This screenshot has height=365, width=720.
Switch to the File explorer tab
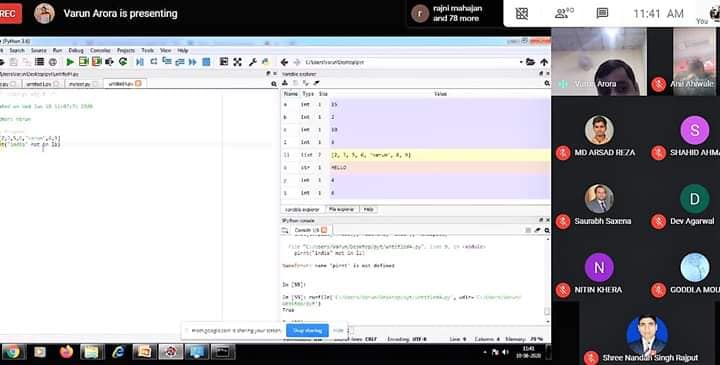(x=342, y=209)
